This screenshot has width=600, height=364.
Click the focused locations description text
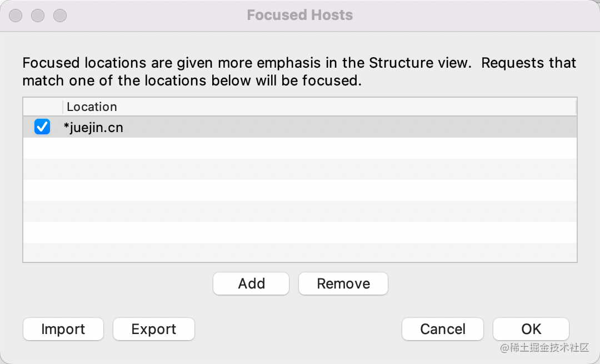pos(299,72)
